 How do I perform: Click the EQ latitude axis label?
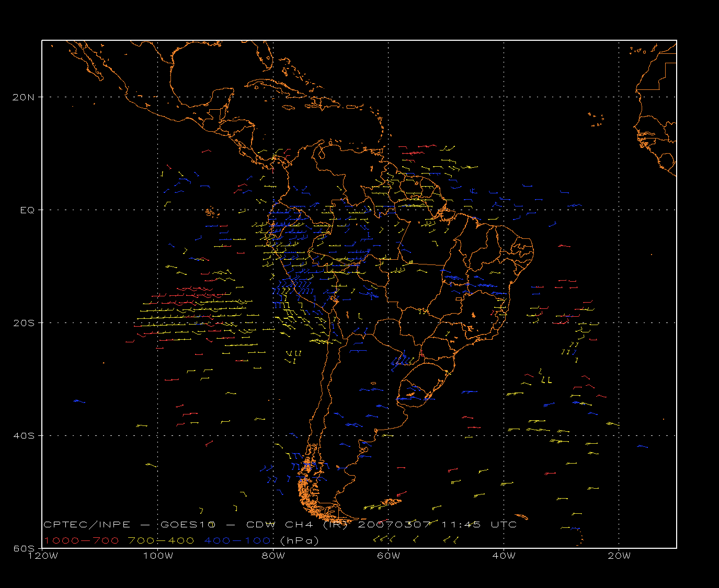click(28, 210)
